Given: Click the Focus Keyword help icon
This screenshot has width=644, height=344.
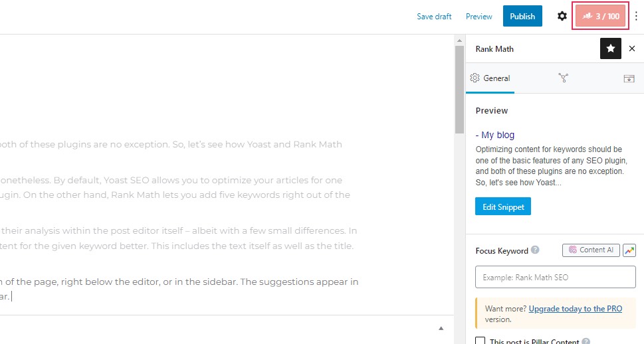Looking at the screenshot, I should click(x=535, y=251).
